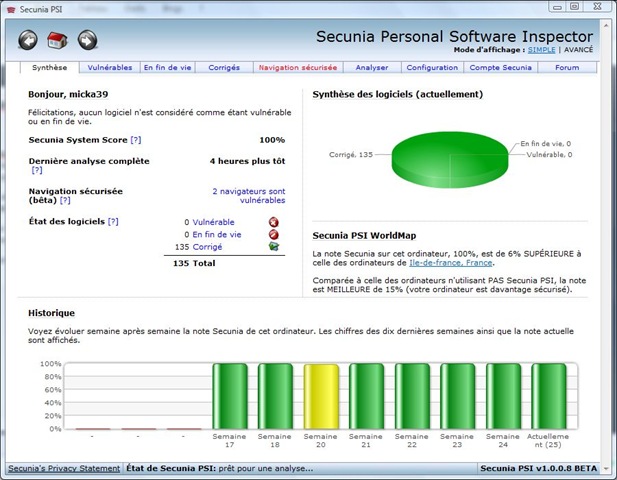Click the '100%' System Score value

(272, 140)
